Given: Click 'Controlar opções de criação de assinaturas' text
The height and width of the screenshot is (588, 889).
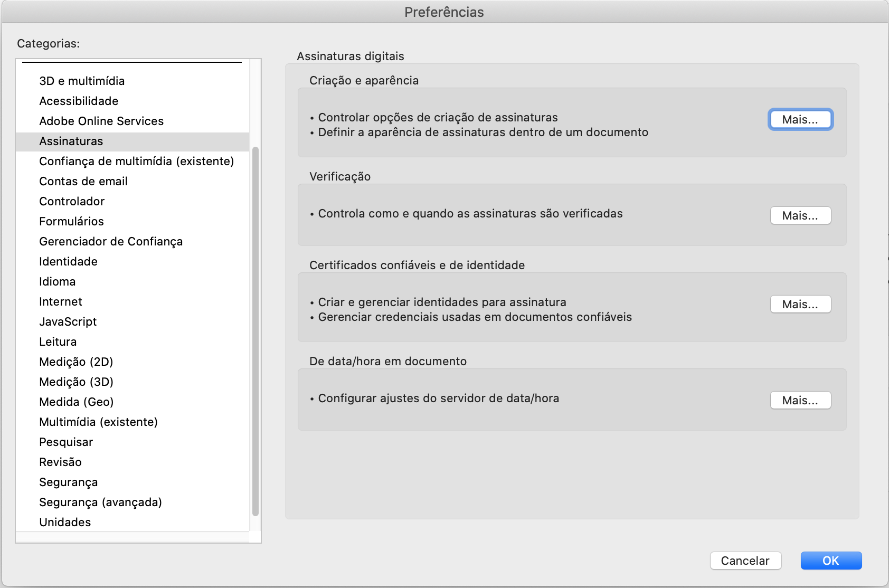Looking at the screenshot, I should coord(438,117).
